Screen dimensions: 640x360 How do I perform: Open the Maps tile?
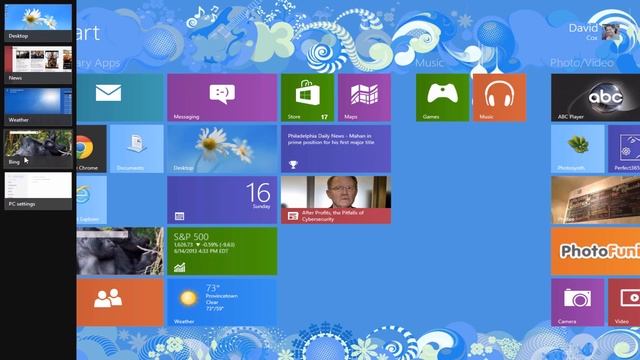(x=364, y=97)
